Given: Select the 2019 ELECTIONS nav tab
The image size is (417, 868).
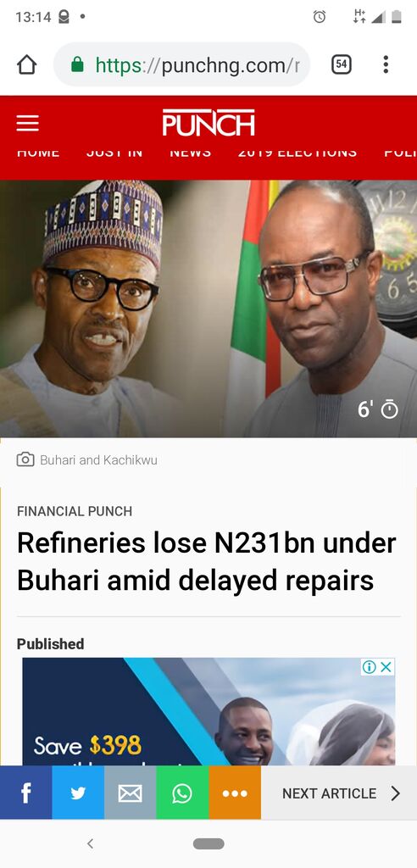Looking at the screenshot, I should point(297,152).
